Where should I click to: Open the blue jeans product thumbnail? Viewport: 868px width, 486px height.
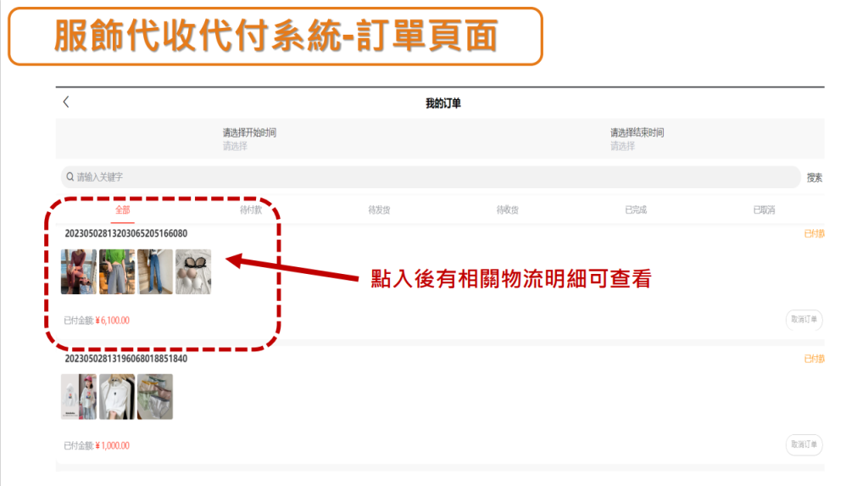click(x=155, y=271)
